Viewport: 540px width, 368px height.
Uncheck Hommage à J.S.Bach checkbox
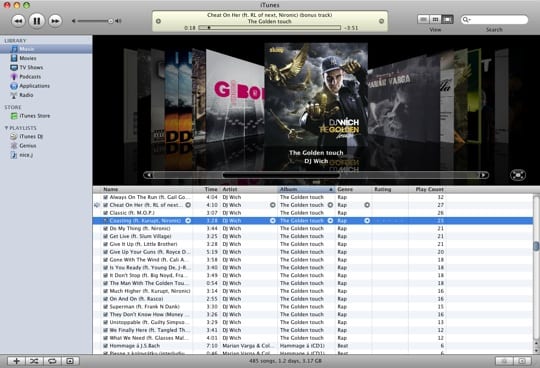click(x=105, y=346)
